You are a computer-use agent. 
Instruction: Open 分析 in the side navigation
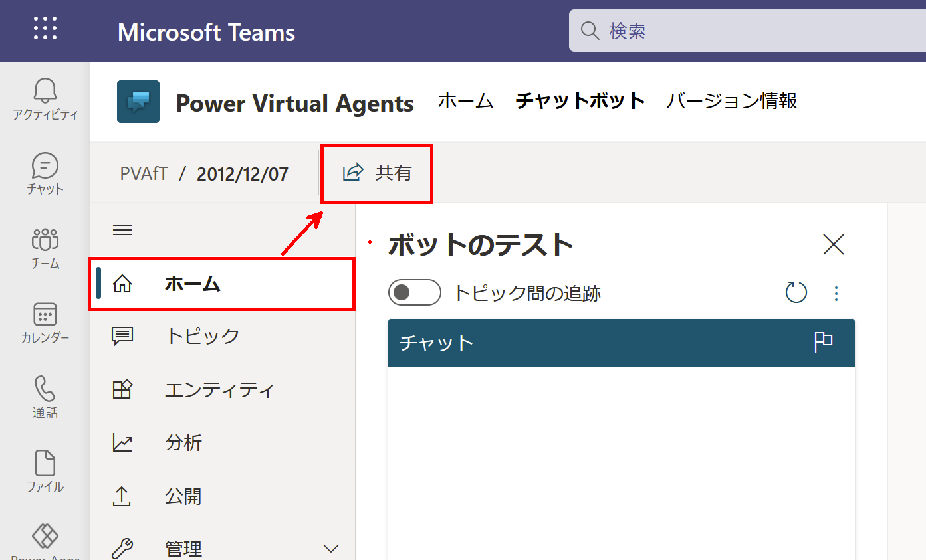tap(221, 443)
